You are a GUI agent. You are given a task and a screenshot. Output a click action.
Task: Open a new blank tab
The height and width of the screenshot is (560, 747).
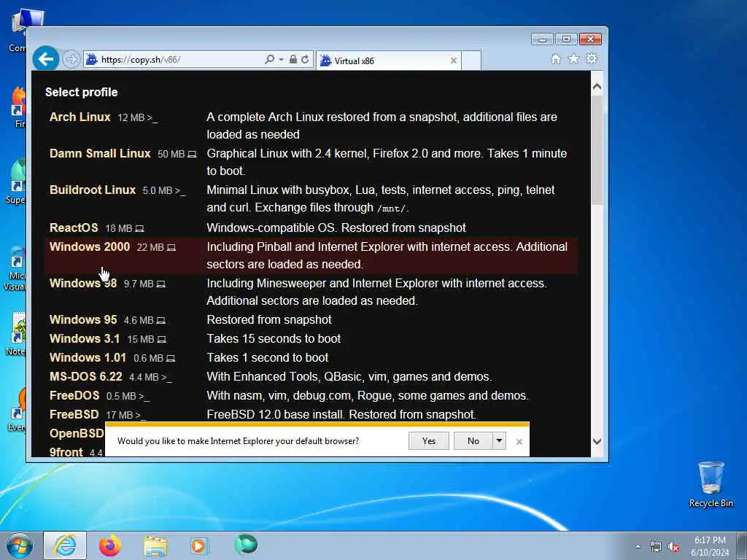pos(471,61)
